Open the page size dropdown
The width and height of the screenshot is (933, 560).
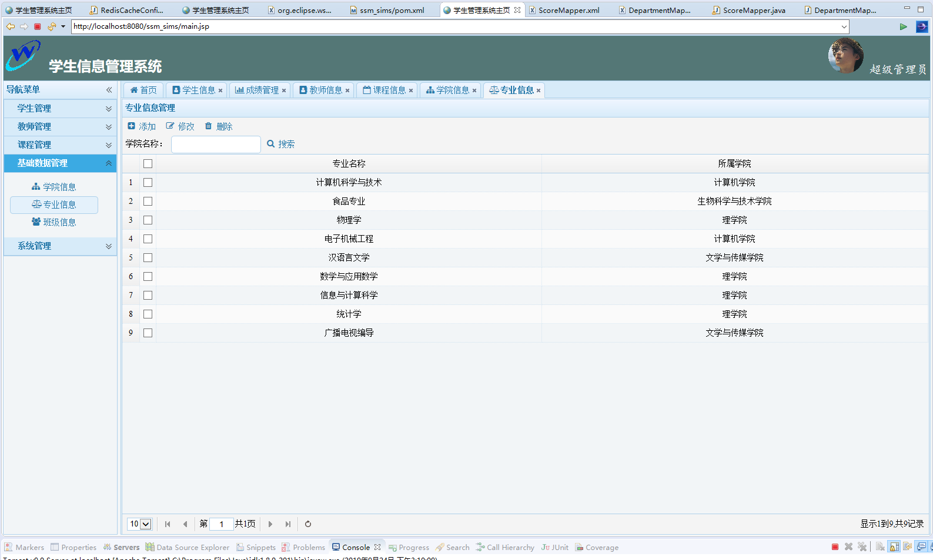[x=140, y=524]
